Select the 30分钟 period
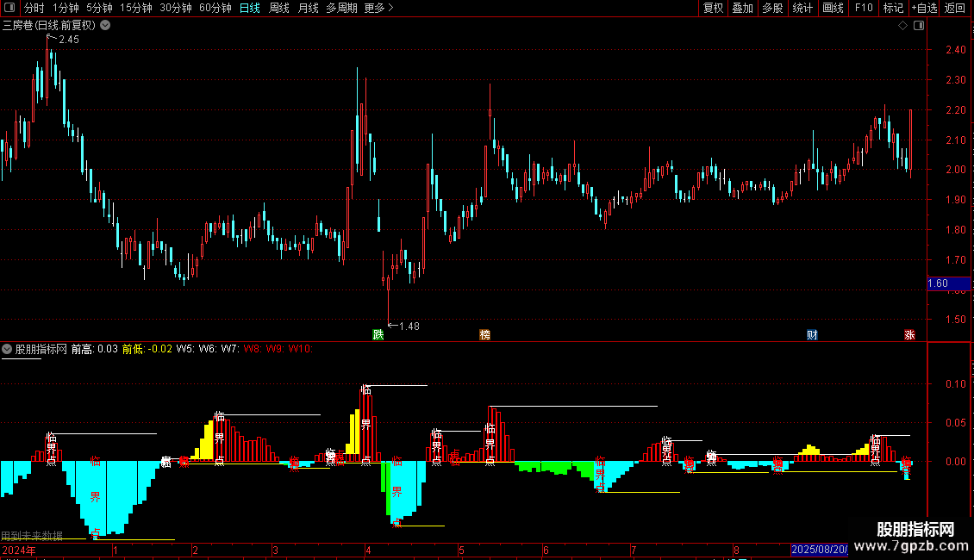Viewport: 974px width, 560px height. pyautogui.click(x=176, y=8)
